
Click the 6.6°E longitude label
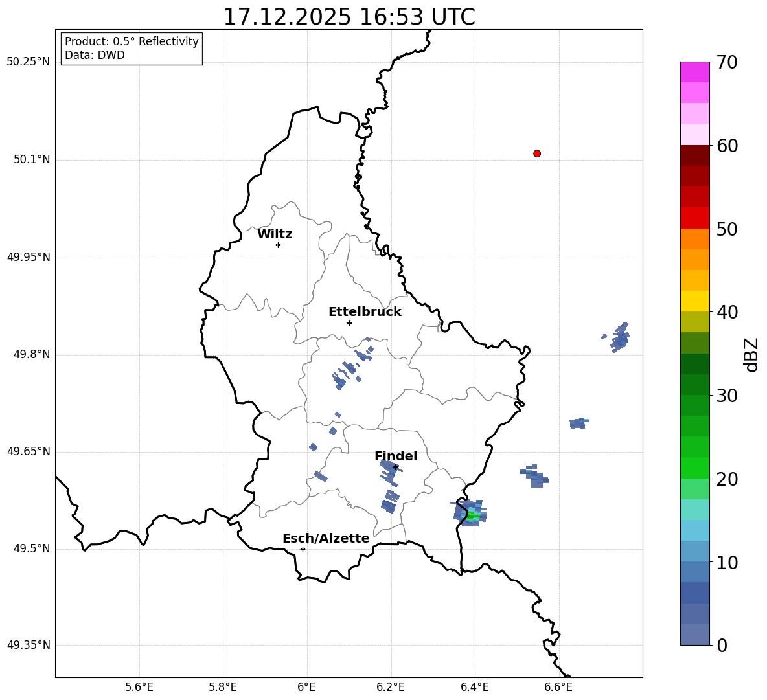[558, 687]
